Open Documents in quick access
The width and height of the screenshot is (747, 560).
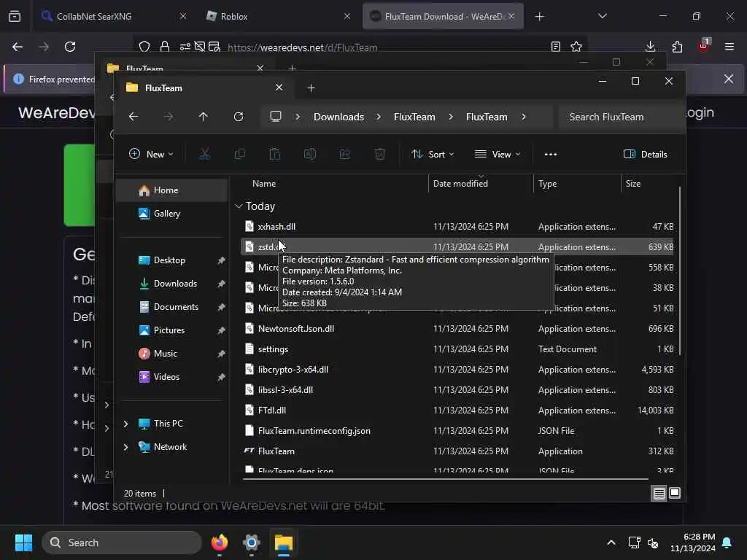coord(172,307)
